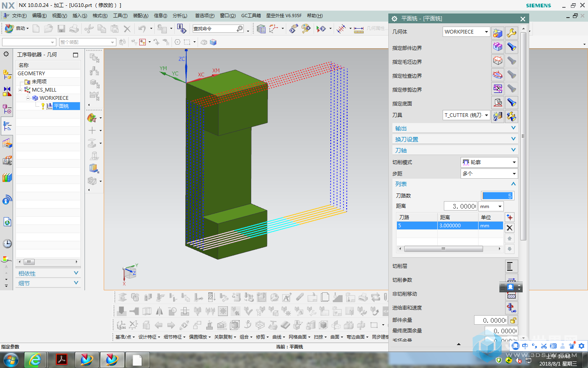Open the cut levels (切削层) icon

pyautogui.click(x=512, y=266)
